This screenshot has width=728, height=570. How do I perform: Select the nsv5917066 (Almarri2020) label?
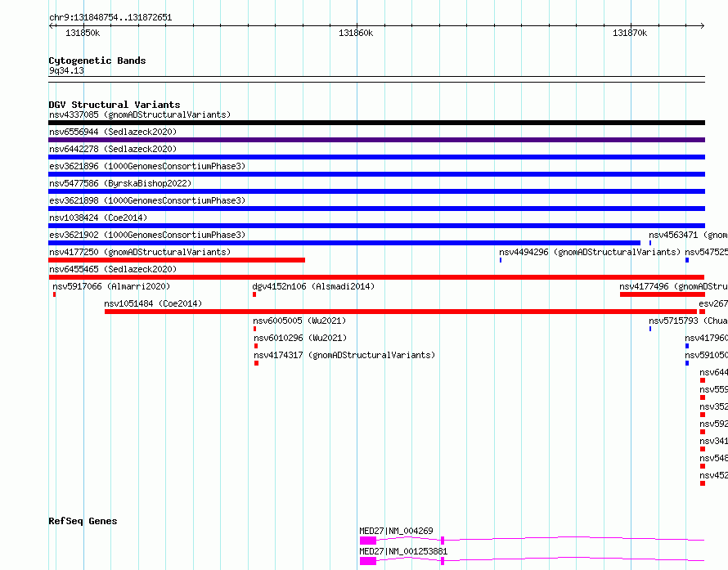pyautogui.click(x=111, y=286)
